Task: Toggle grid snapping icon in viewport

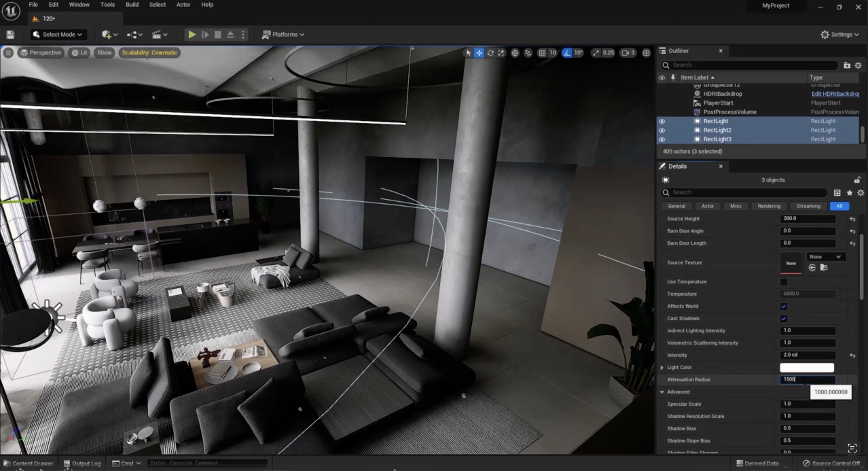Action: pos(542,53)
